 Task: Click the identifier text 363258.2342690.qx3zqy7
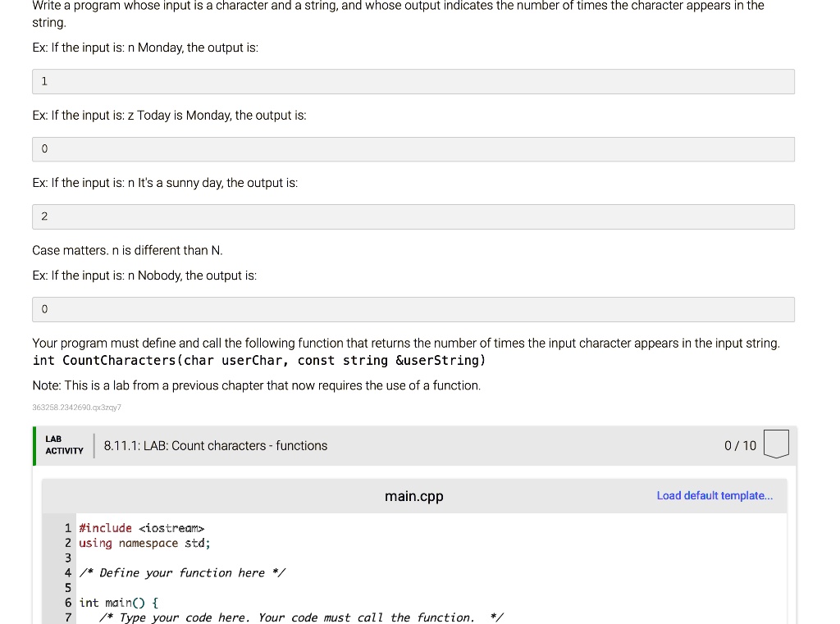click(x=76, y=407)
